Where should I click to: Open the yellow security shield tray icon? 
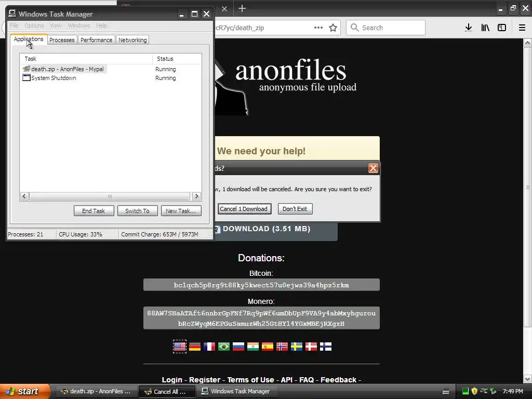point(475,391)
